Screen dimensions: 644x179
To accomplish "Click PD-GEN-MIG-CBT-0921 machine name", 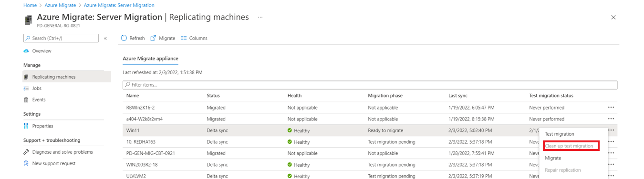I will coord(150,153).
